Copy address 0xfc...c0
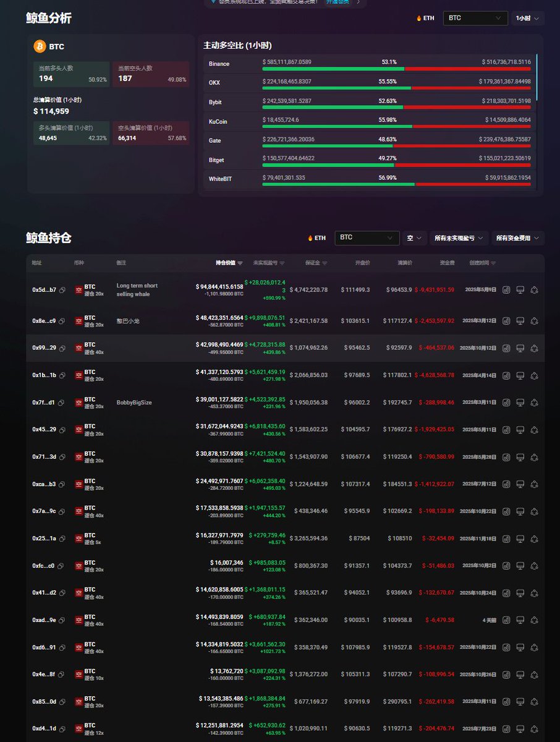This screenshot has height=742, width=560. [62, 566]
